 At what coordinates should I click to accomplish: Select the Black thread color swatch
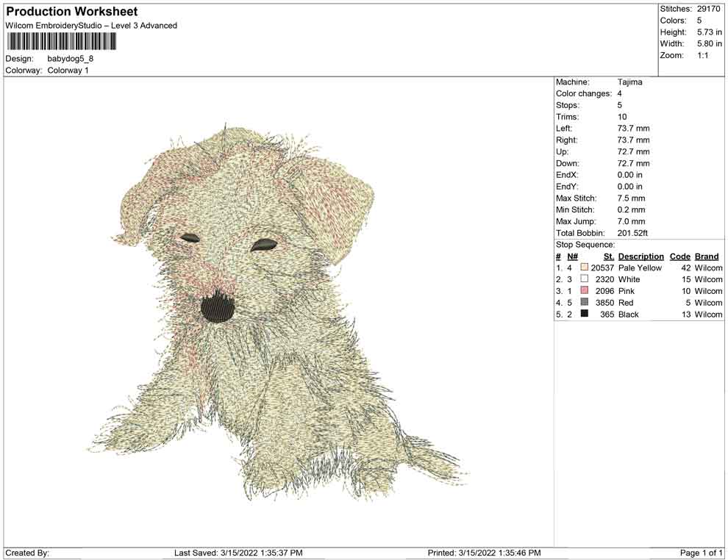tap(584, 314)
